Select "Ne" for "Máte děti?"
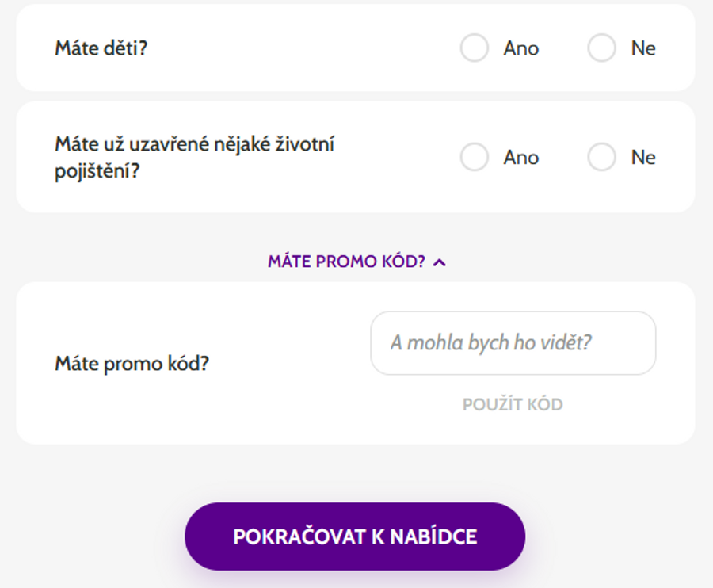Screen dimensions: 713x588 (601, 48)
